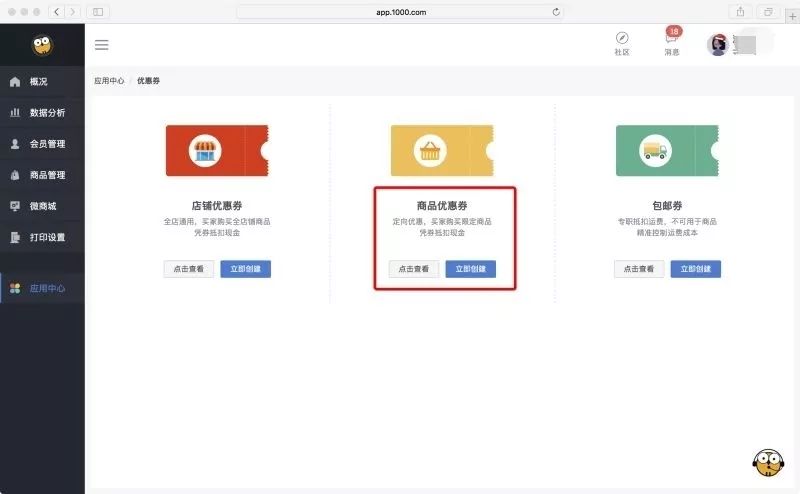The image size is (800, 494).
Task: Toggle the hamburger menu icon
Action: pyautogui.click(x=102, y=45)
